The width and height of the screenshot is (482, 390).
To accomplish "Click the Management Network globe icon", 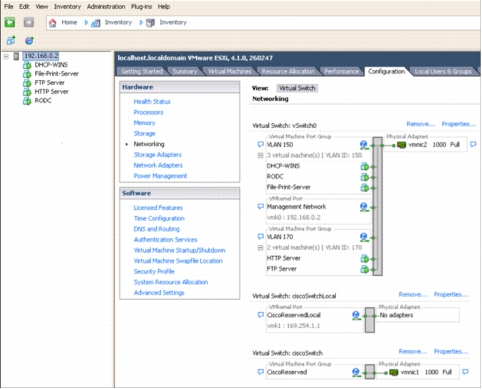I will [364, 207].
